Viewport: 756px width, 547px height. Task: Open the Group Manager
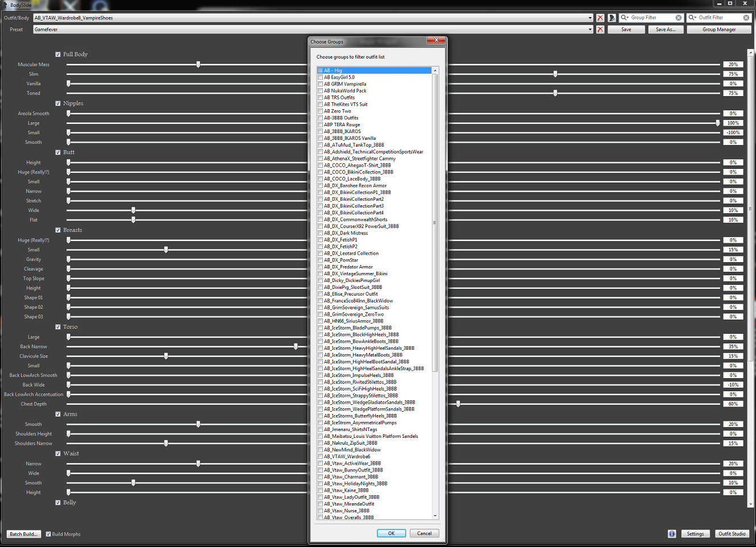pyautogui.click(x=719, y=30)
